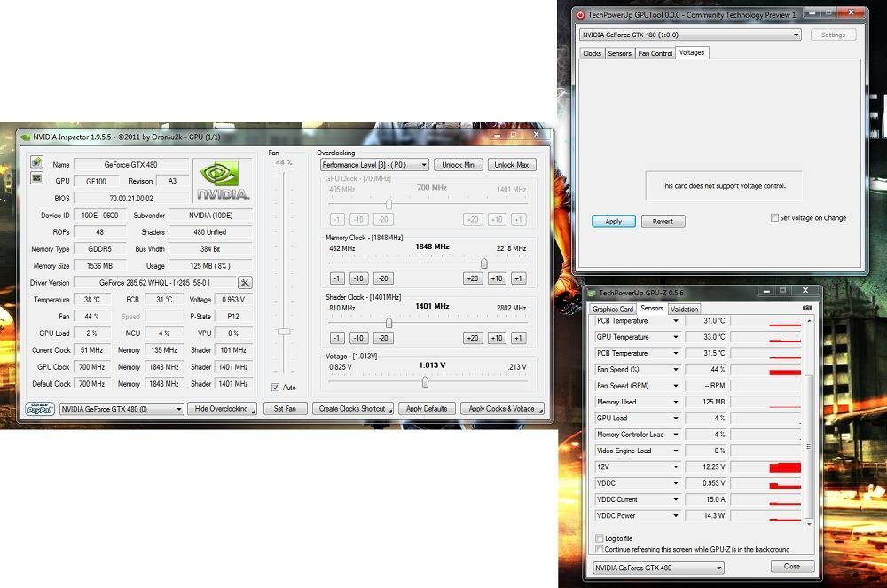Click the GPUTool title bar power icon

[580, 15]
